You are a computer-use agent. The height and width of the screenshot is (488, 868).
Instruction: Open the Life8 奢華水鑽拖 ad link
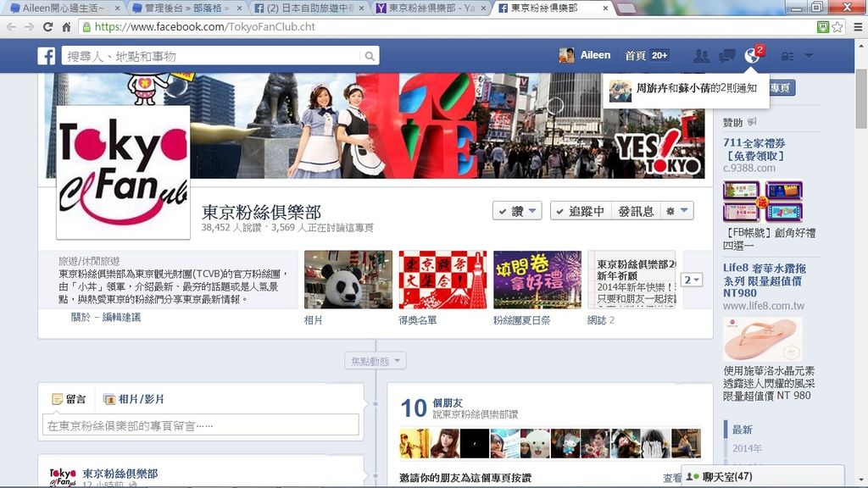765,280
